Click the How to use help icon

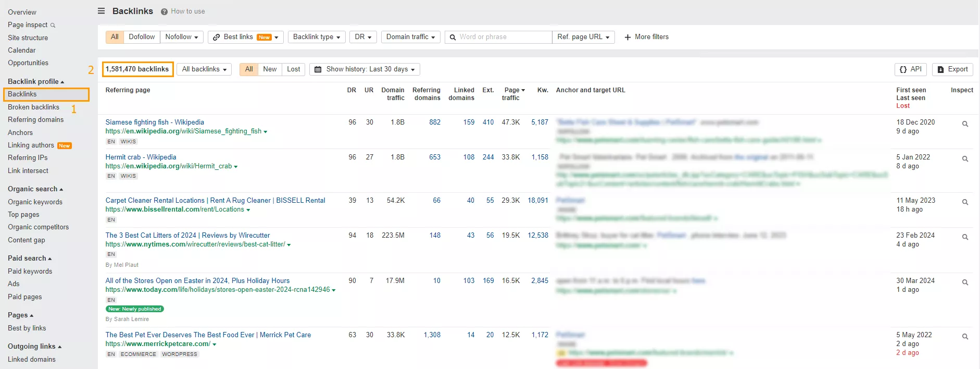[x=164, y=11]
